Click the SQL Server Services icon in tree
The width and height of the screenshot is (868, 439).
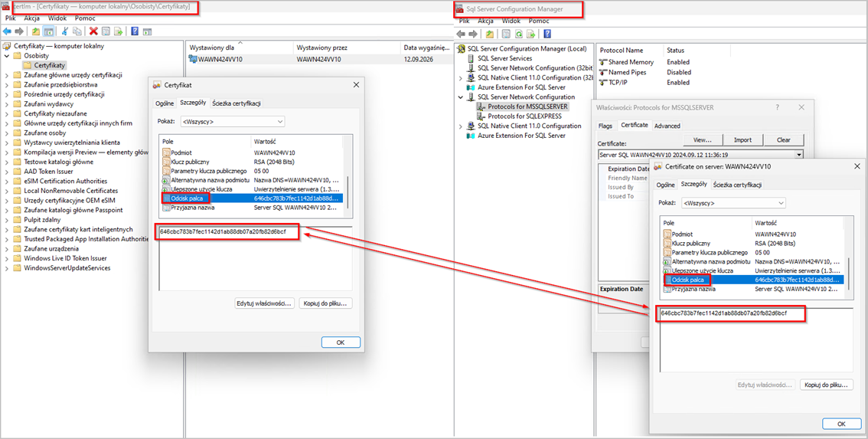point(471,58)
